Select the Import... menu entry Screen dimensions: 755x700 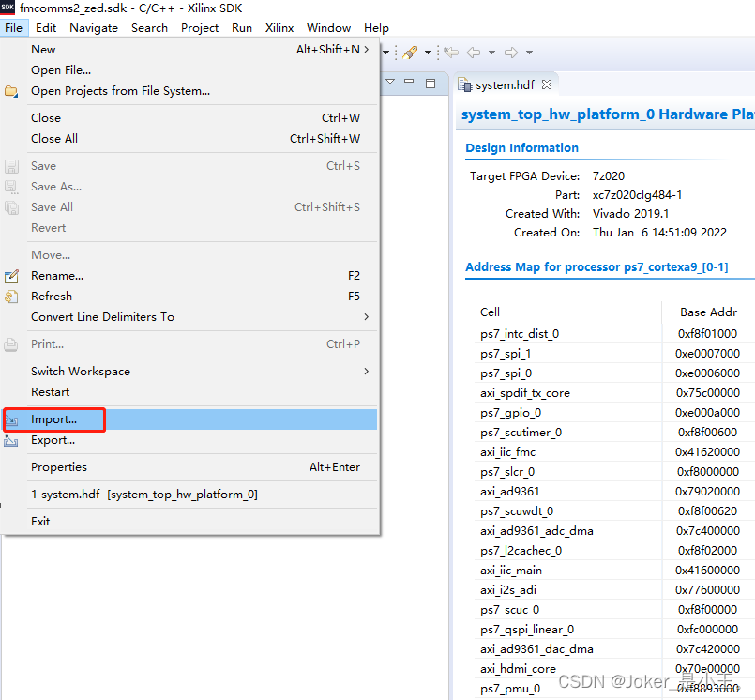coord(189,419)
